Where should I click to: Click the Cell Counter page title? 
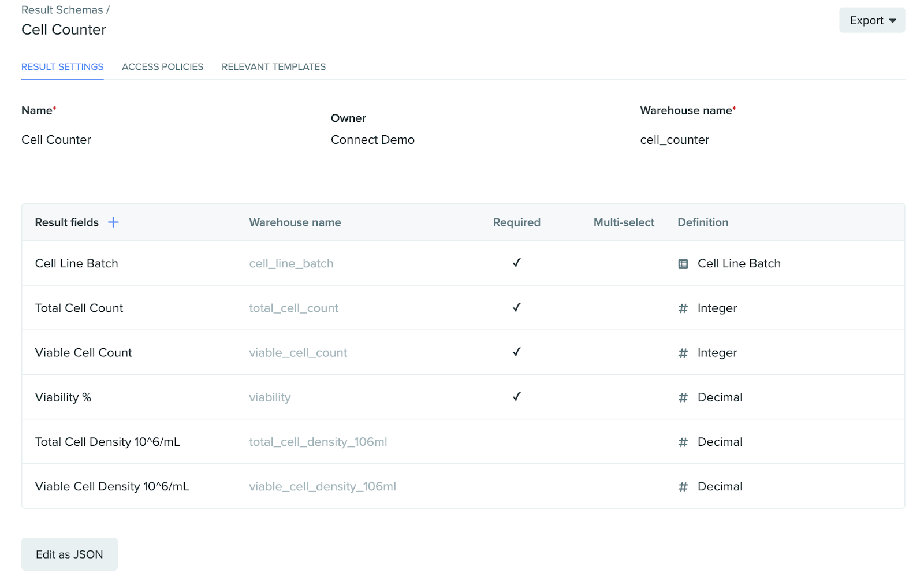coord(64,29)
